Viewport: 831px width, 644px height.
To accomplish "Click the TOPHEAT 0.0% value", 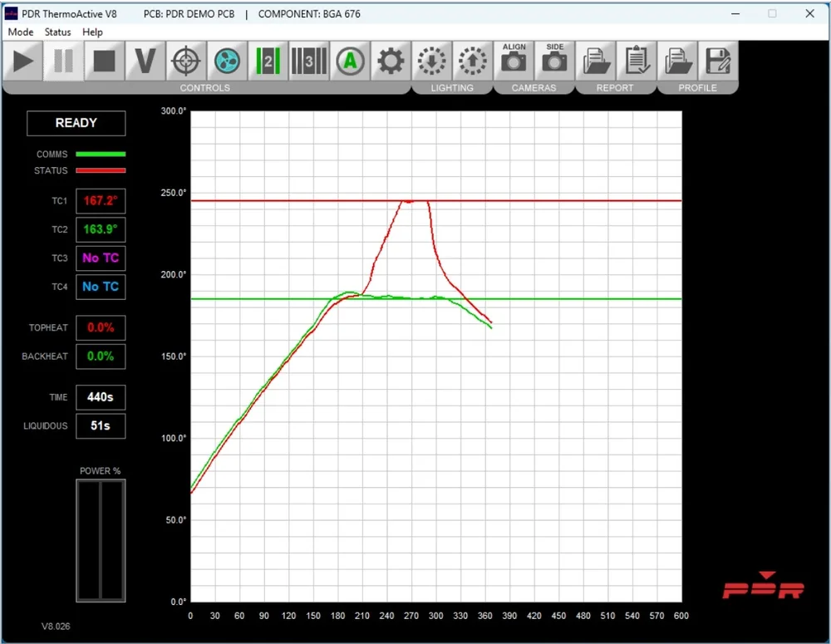I will tap(101, 327).
